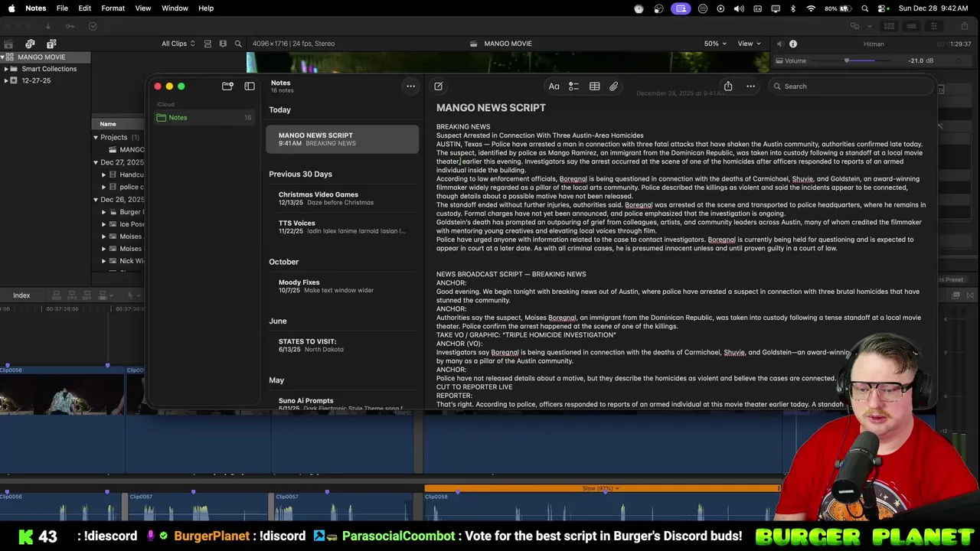The height and width of the screenshot is (551, 980).
Task: Add an attachment with the paperclip icon
Action: [614, 86]
